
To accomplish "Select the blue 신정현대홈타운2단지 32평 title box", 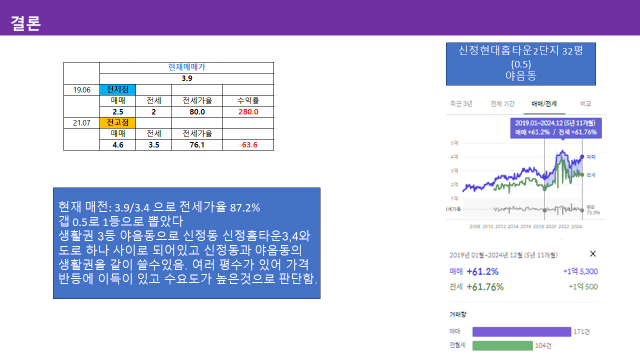I will 520,64.
